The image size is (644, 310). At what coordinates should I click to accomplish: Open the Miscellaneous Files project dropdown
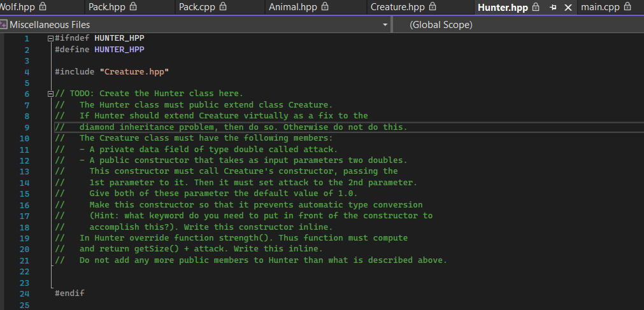(x=385, y=25)
